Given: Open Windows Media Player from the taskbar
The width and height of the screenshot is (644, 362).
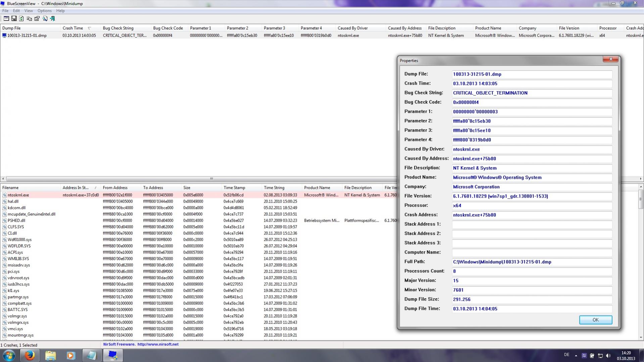Looking at the screenshot, I should pyautogui.click(x=71, y=355).
